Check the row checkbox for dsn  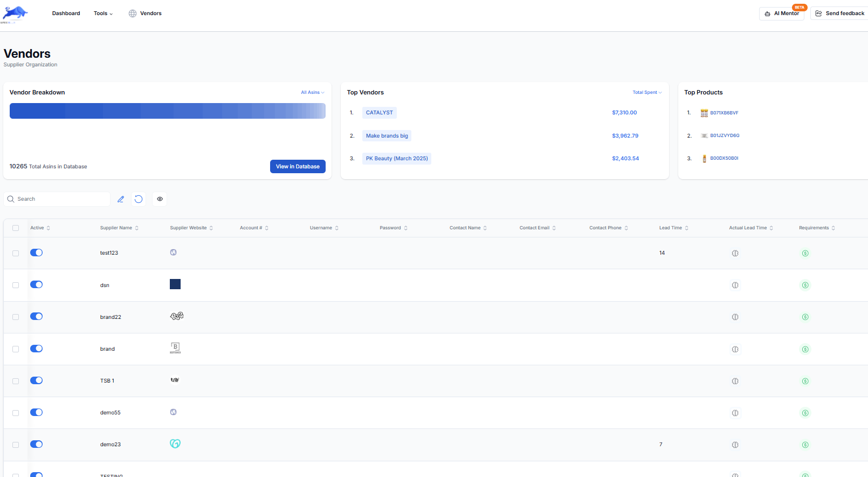pos(16,285)
